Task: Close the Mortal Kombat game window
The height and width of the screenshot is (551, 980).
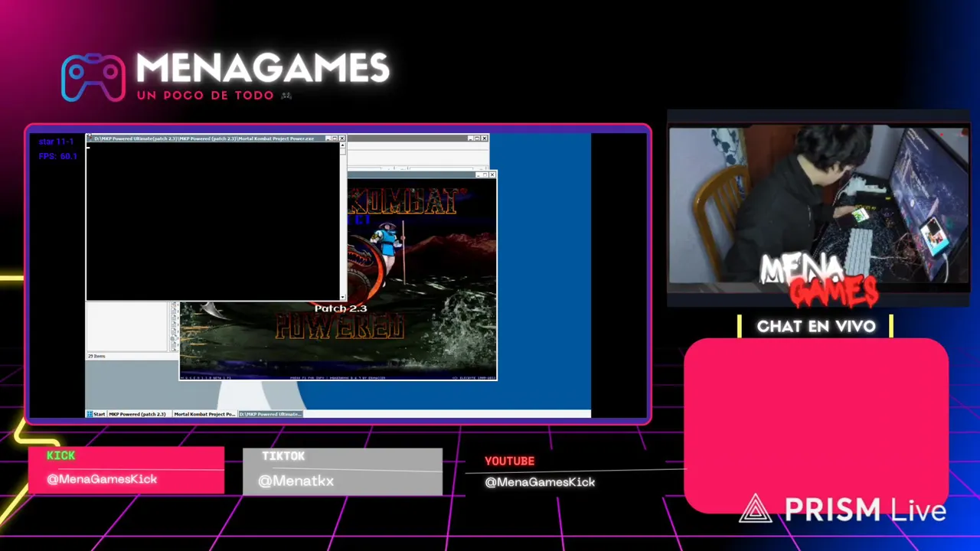Action: point(492,175)
